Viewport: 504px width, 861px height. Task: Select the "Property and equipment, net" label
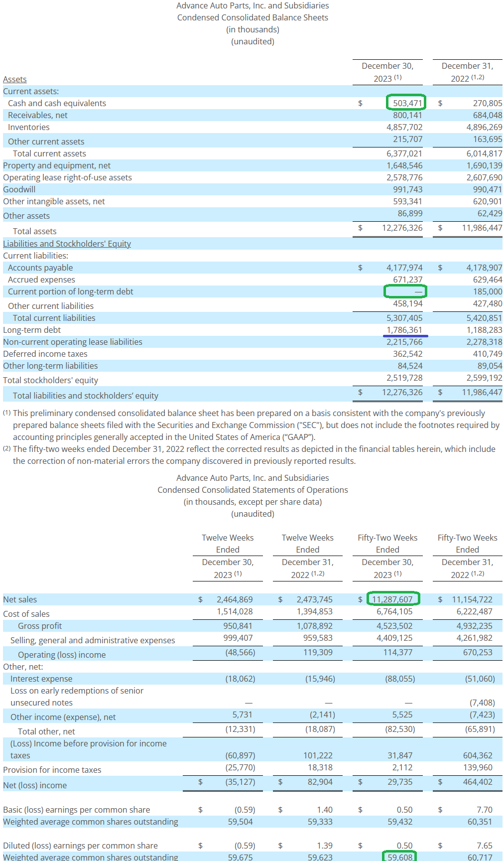(57, 165)
